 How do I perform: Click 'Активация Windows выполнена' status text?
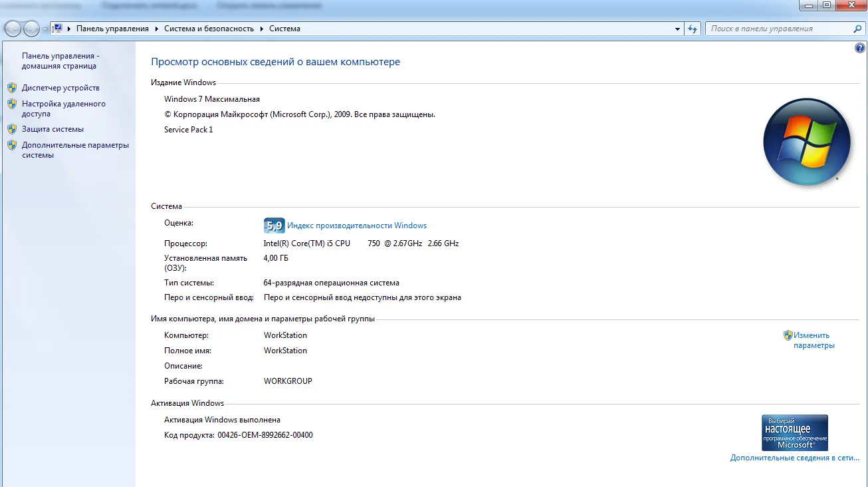tap(222, 420)
